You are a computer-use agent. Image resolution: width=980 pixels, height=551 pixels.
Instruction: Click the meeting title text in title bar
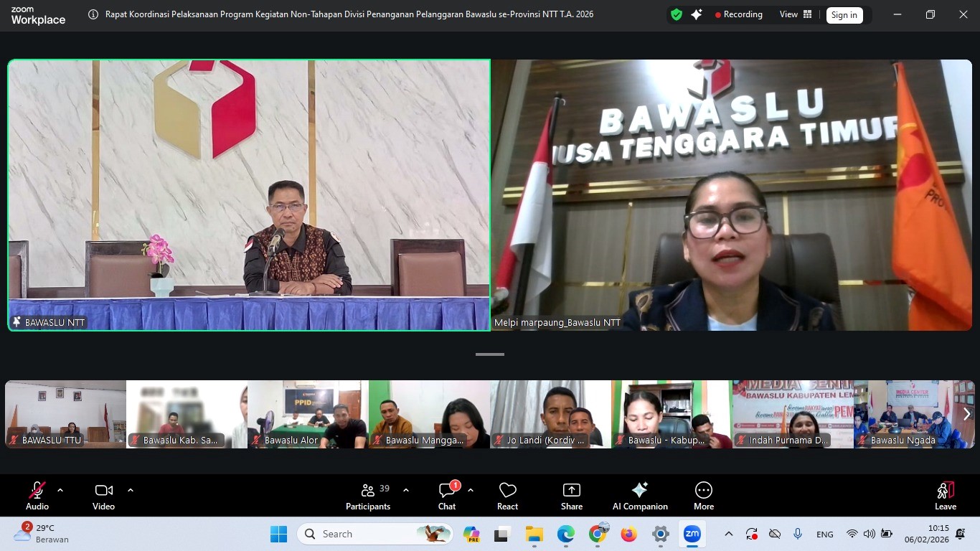pos(349,14)
